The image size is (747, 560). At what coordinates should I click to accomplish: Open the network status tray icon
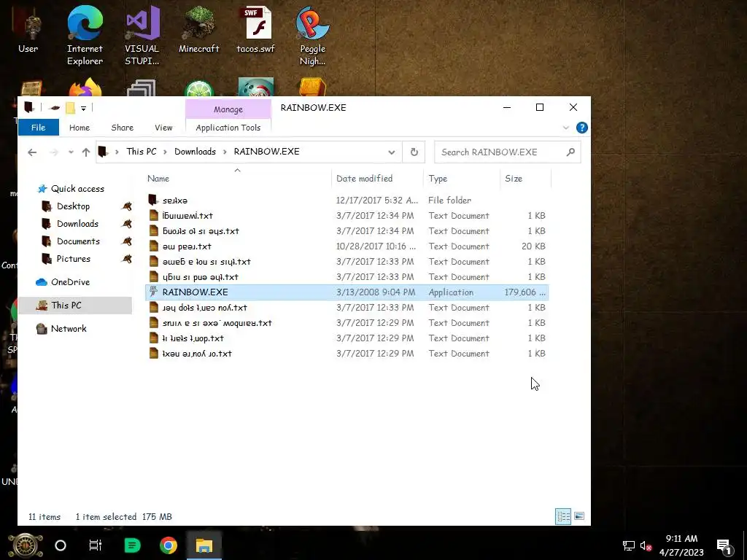coord(628,545)
